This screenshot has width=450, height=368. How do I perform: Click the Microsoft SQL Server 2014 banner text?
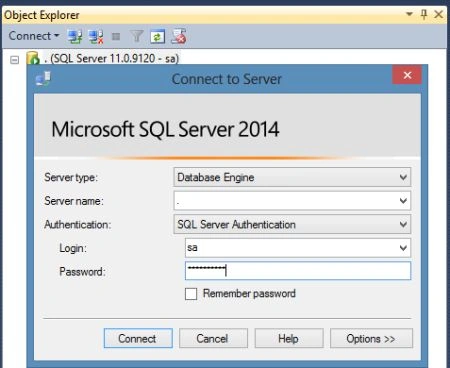(x=165, y=129)
